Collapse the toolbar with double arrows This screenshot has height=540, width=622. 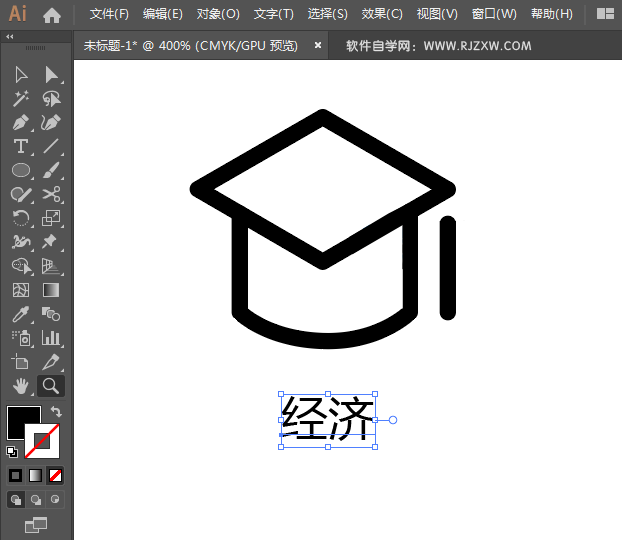pyautogui.click(x=10, y=37)
